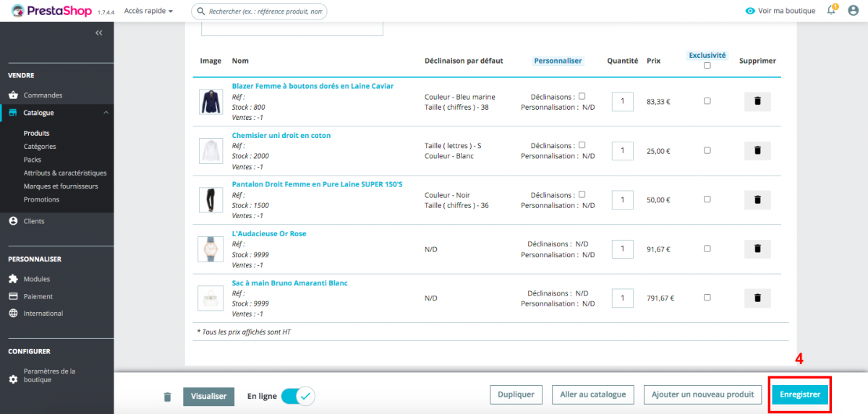Screen dimensions: 868x414
Task: Open Attributs & caractéristiques submenu item
Action: 65,173
